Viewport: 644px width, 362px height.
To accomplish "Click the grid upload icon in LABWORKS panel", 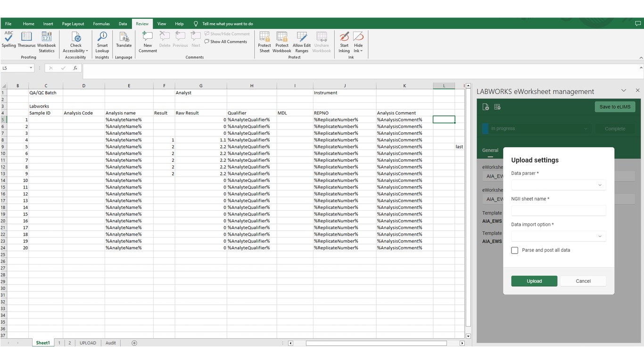I will click(x=497, y=107).
